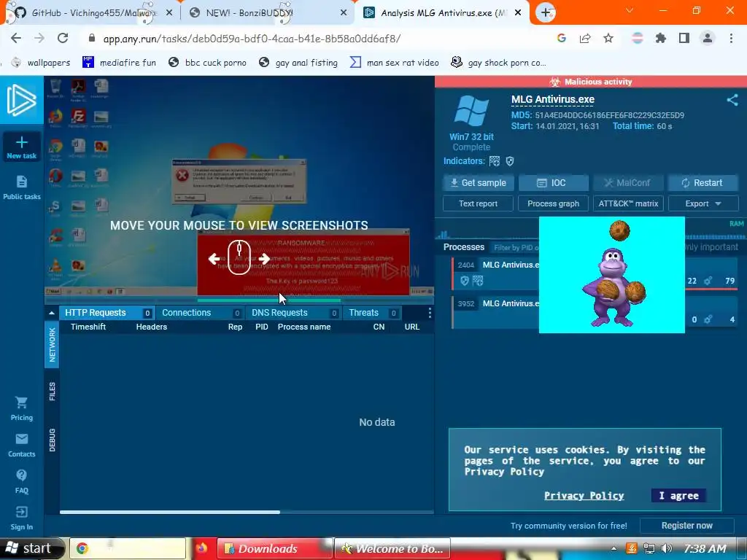The width and height of the screenshot is (747, 560).
Task: Switch to the Threats tab
Action: (x=373, y=313)
